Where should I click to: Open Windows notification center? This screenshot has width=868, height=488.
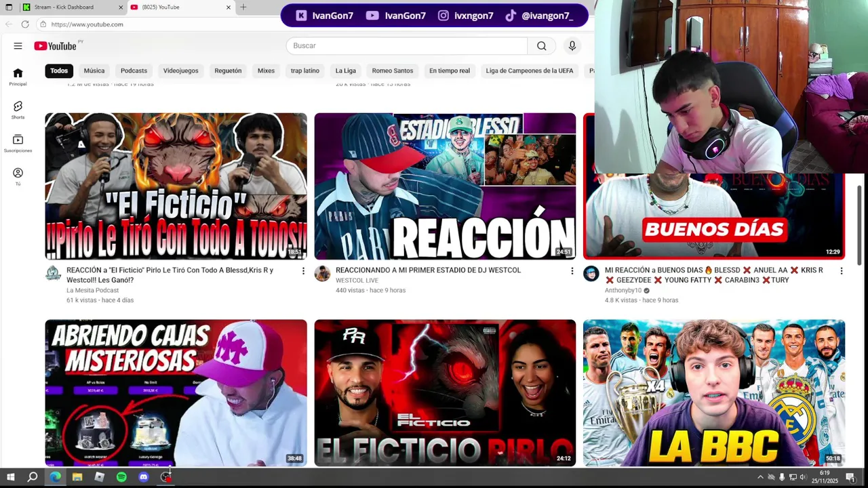[x=851, y=477]
